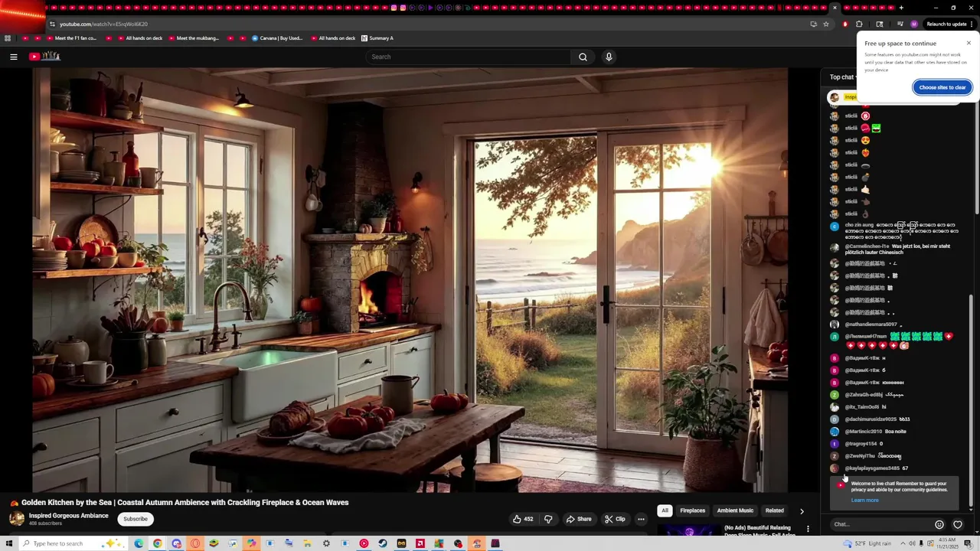Click the chat message input field
The width and height of the screenshot is (980, 551).
[880, 524]
